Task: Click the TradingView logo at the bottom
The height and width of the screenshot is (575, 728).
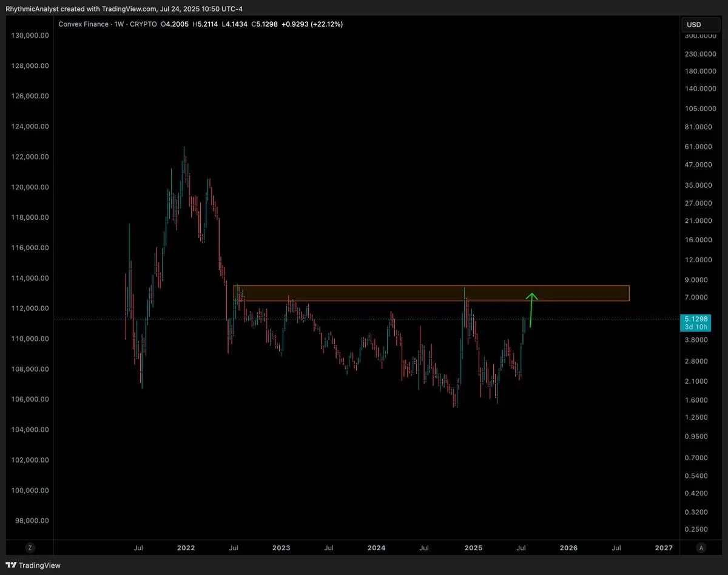Action: 33,565
